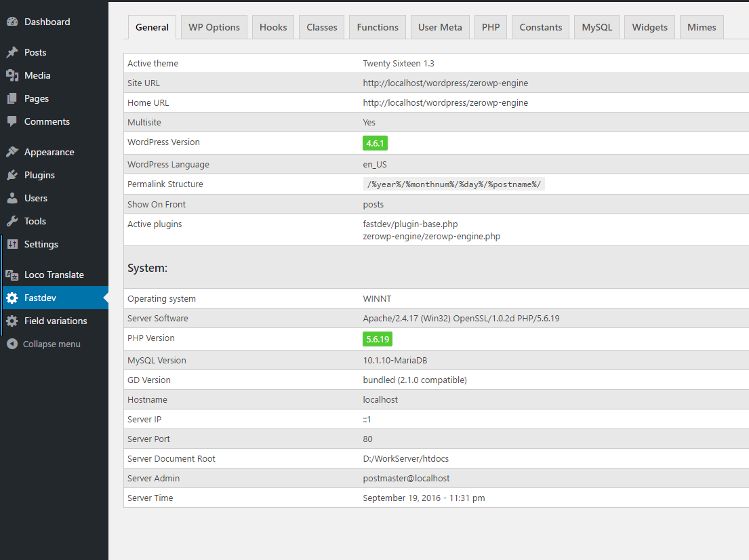
Task: Click the Comments bubble icon
Action: coord(12,121)
